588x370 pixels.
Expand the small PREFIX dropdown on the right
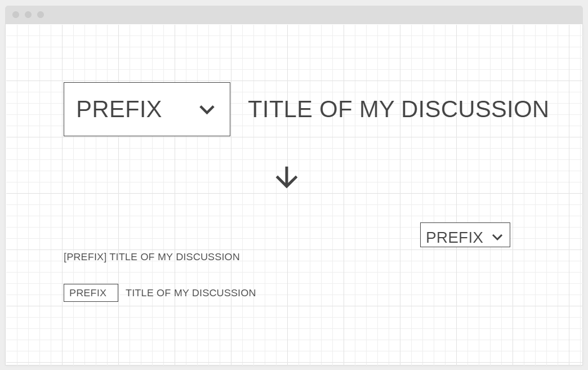click(465, 235)
